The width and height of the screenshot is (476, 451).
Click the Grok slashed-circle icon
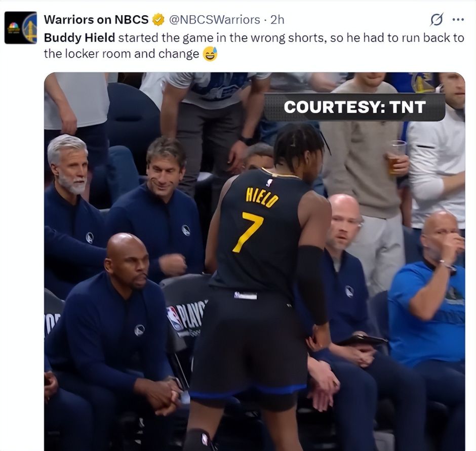pos(437,20)
